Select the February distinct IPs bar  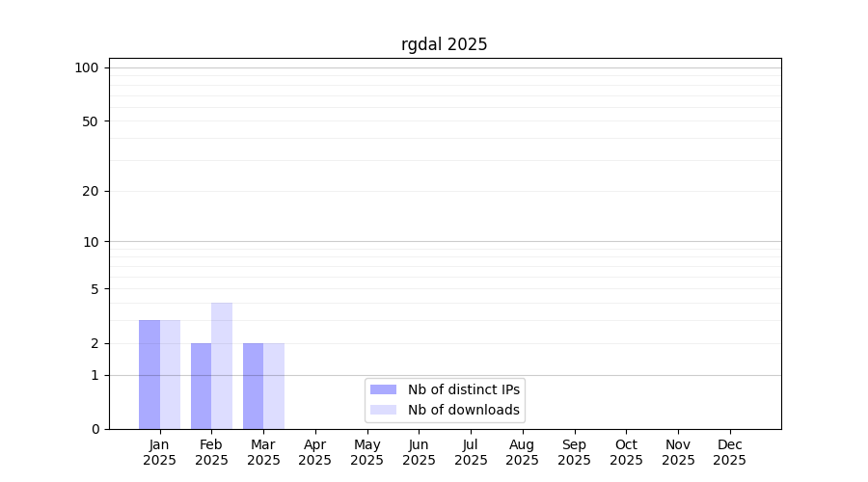(201, 386)
